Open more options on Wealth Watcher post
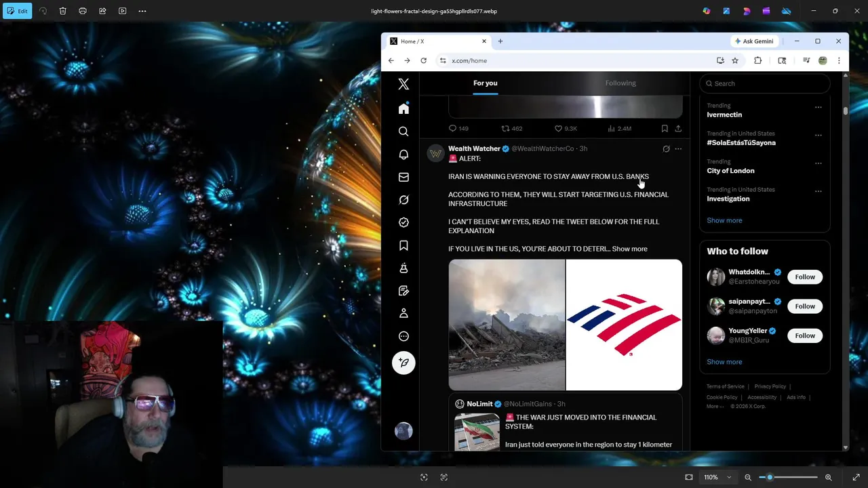868x488 pixels. (678, 149)
